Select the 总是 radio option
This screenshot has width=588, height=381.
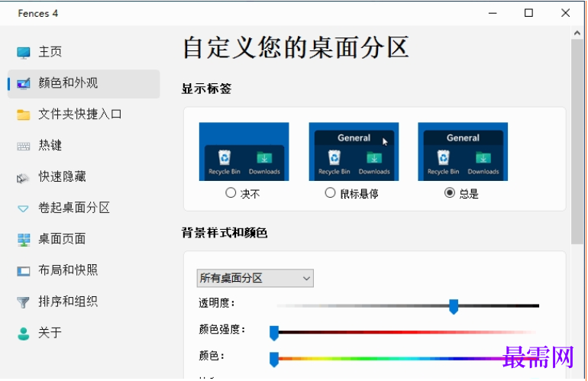[x=450, y=192]
